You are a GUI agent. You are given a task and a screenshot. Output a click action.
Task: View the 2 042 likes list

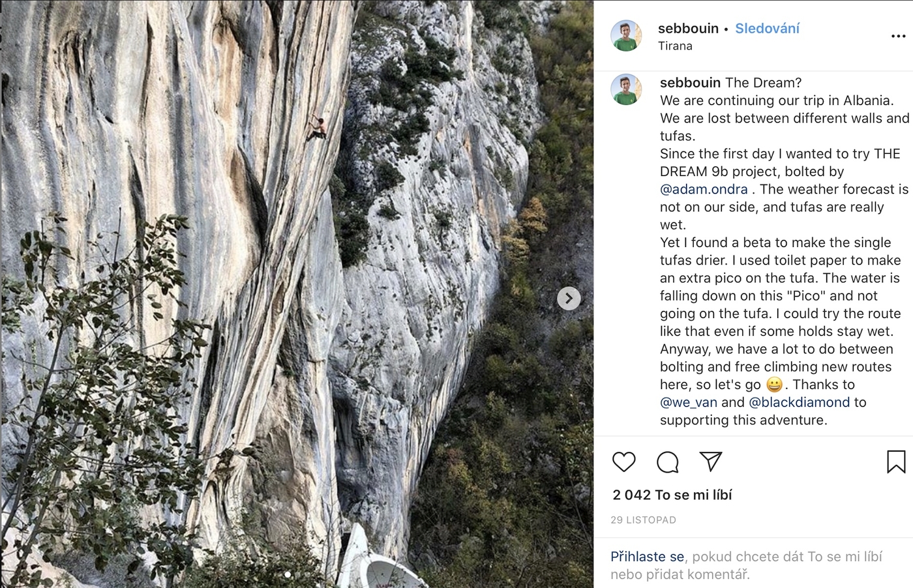click(x=672, y=495)
